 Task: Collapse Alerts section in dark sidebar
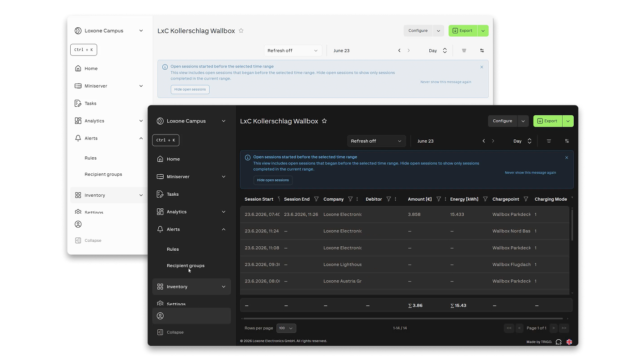(x=224, y=229)
